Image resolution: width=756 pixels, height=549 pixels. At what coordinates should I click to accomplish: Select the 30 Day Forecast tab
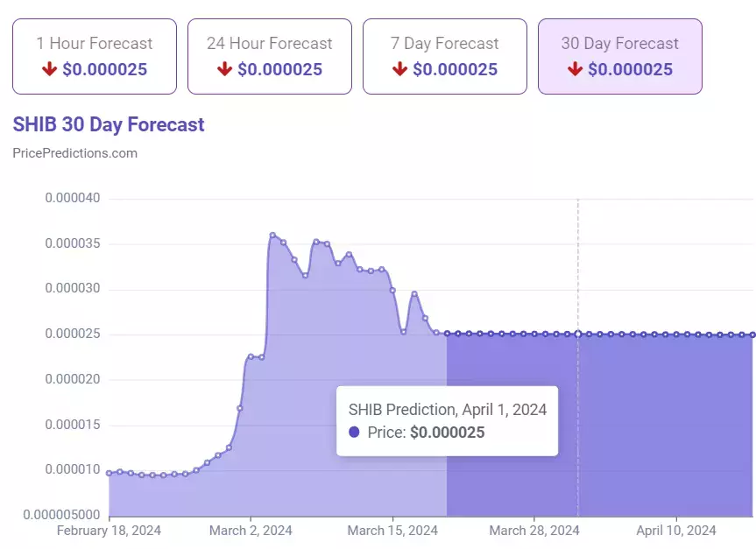point(620,56)
